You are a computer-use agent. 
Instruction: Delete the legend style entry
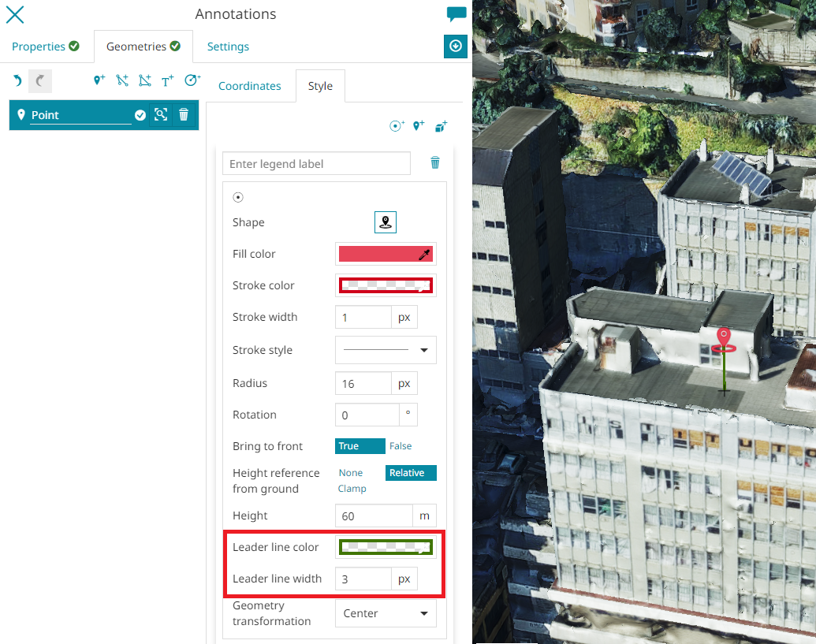tap(434, 162)
